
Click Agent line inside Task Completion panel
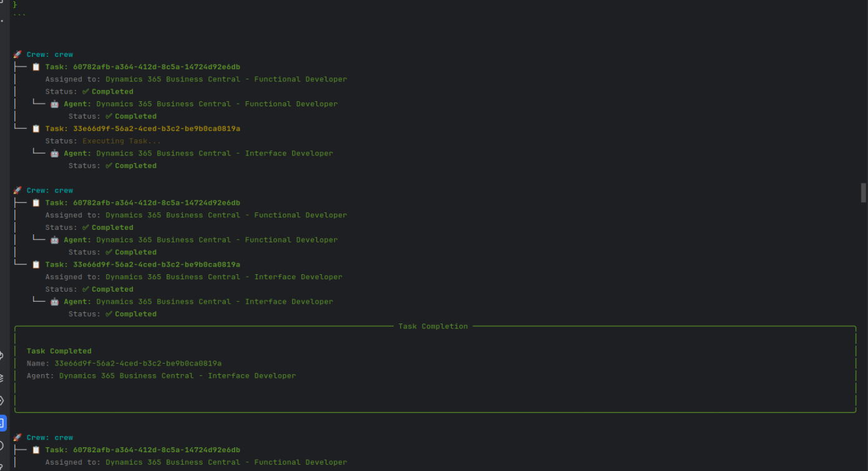[x=161, y=376]
